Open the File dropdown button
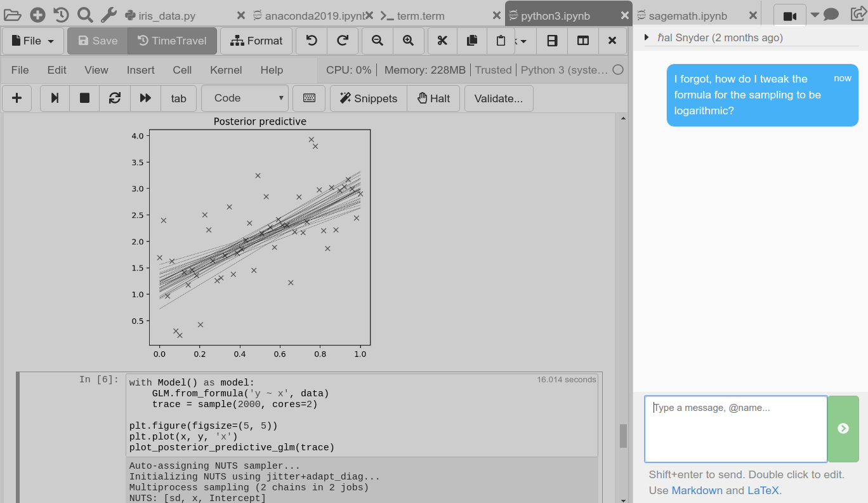868x503 pixels. tap(33, 41)
